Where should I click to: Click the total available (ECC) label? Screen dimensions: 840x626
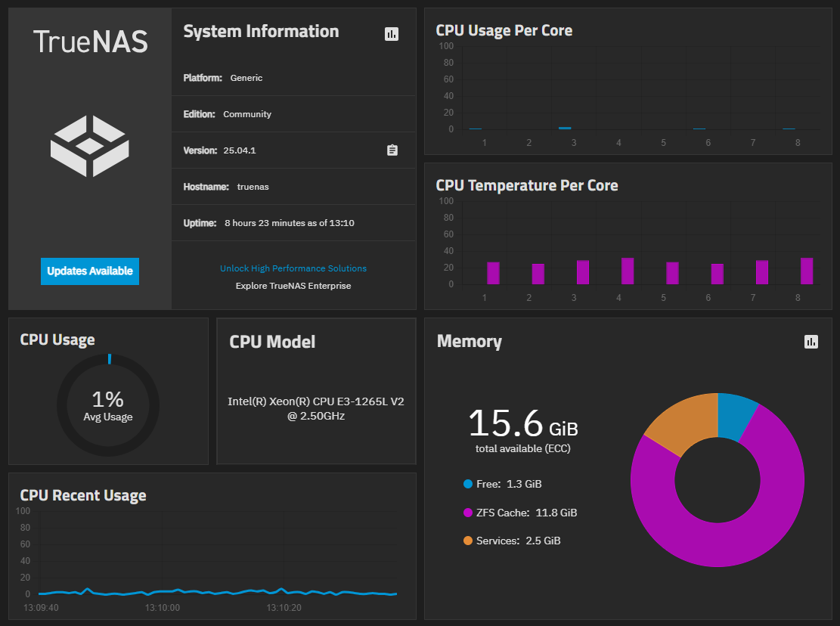coord(523,449)
